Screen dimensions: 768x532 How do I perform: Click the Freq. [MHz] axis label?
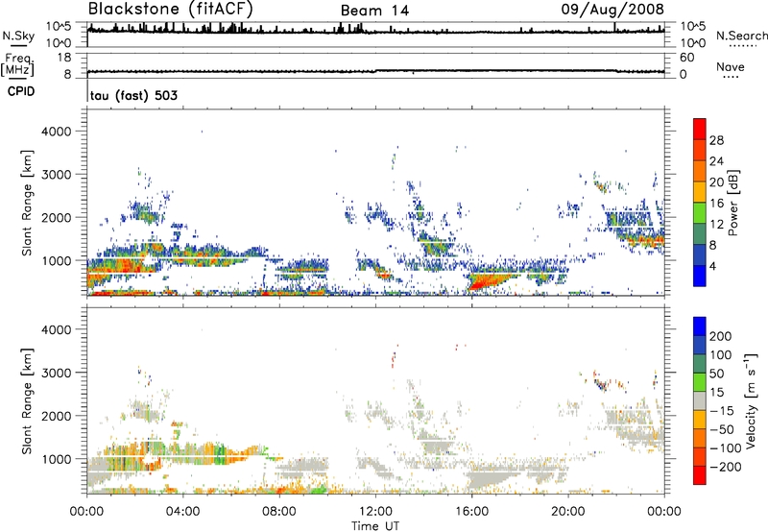coord(18,64)
